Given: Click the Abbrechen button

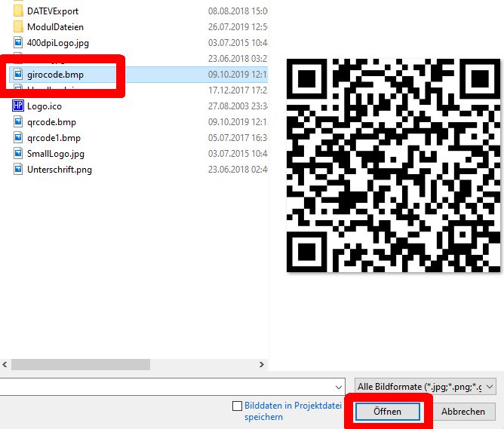Looking at the screenshot, I should click(x=463, y=412).
